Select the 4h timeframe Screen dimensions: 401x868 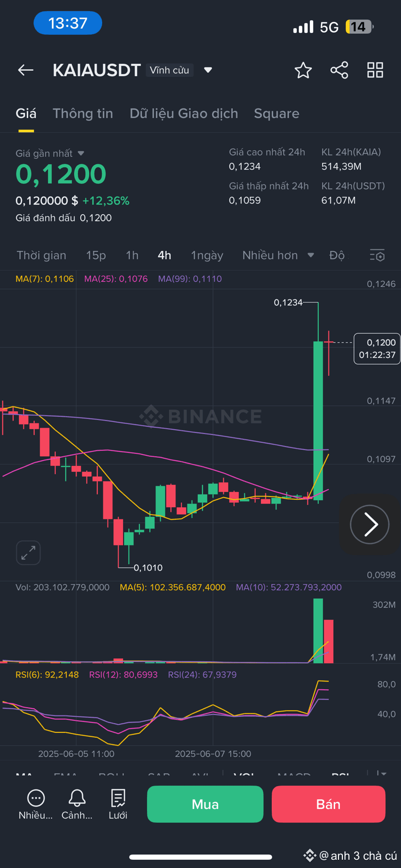(165, 255)
